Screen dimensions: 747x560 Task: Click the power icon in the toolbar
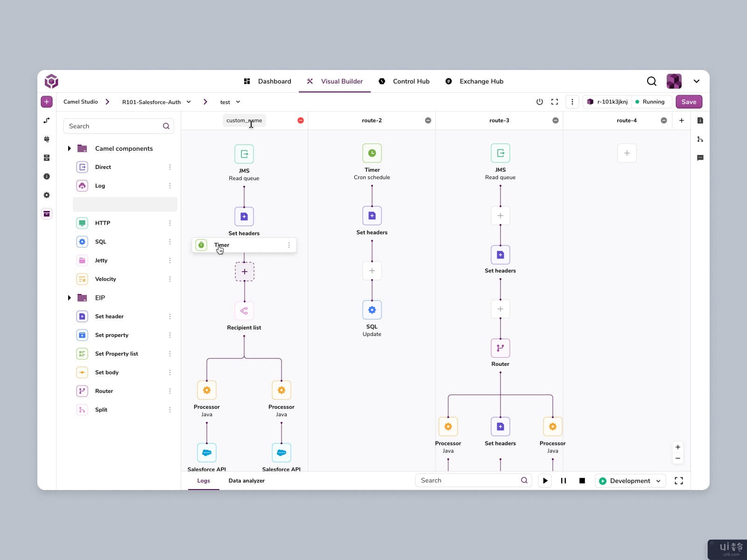539,102
